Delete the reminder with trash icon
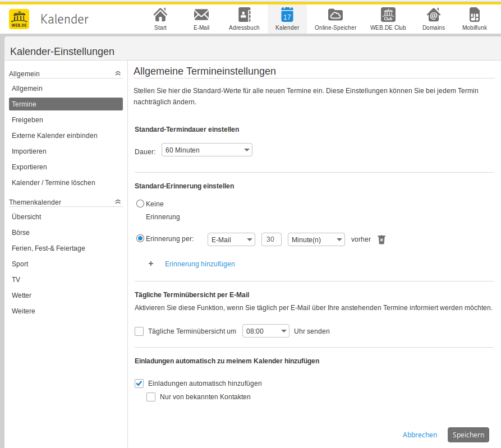501x448 pixels. pyautogui.click(x=382, y=239)
